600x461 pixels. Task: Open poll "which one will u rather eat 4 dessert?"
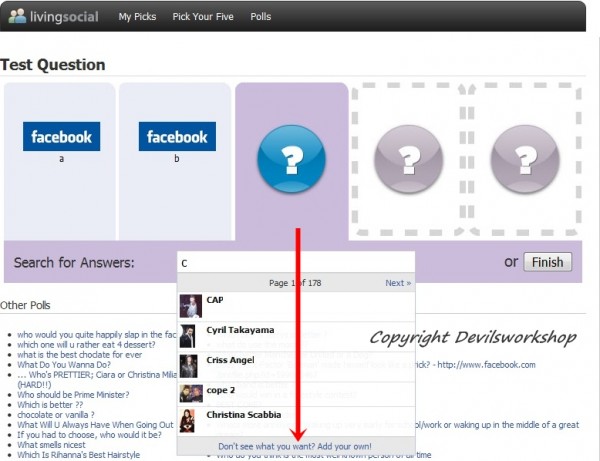point(86,345)
